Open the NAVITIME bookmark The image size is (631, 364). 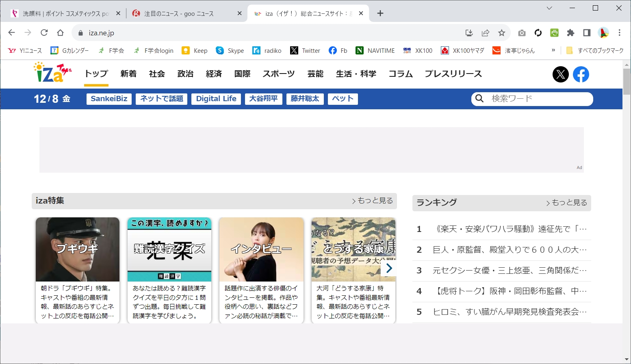pos(375,50)
